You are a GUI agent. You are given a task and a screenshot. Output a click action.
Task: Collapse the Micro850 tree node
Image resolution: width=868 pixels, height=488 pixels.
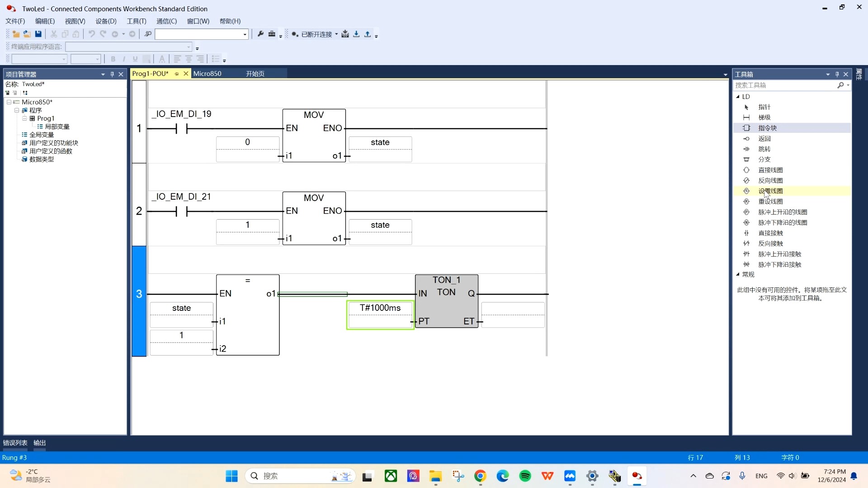click(9, 102)
